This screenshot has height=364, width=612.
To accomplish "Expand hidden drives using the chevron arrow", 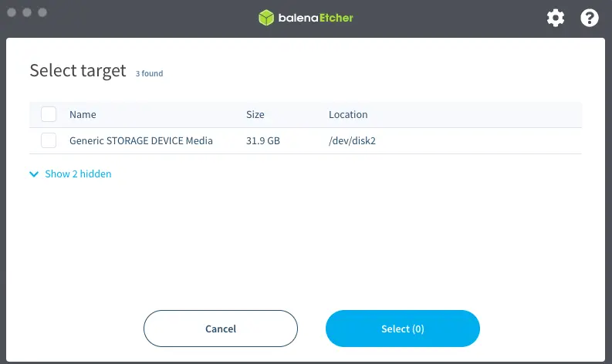I will (34, 174).
